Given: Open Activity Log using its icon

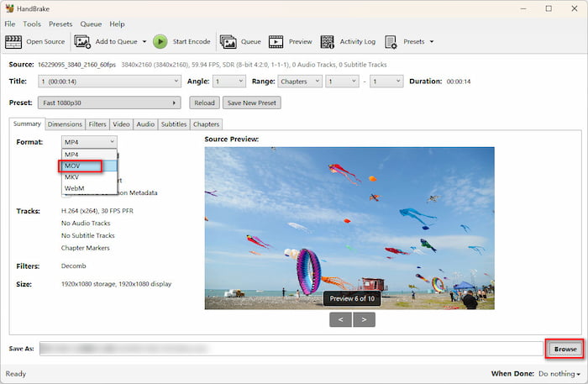Looking at the screenshot, I should 327,42.
